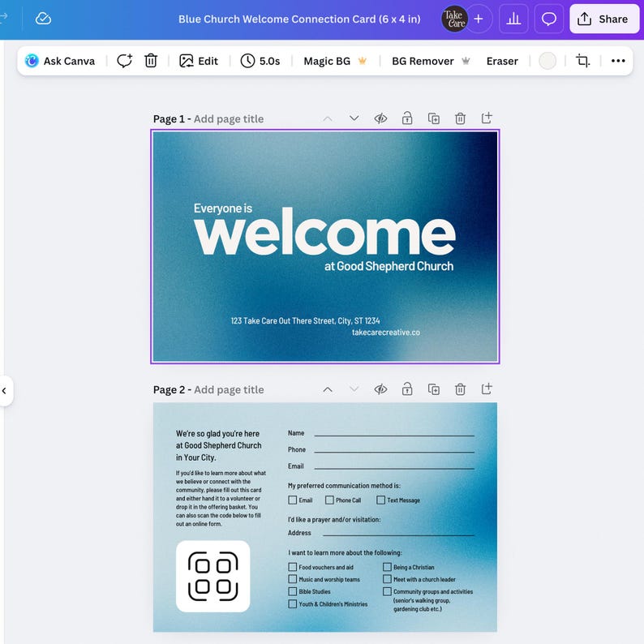644x644 pixels.
Task: Click the Youth & Children's Ministries checkbox
Action: coord(293,603)
